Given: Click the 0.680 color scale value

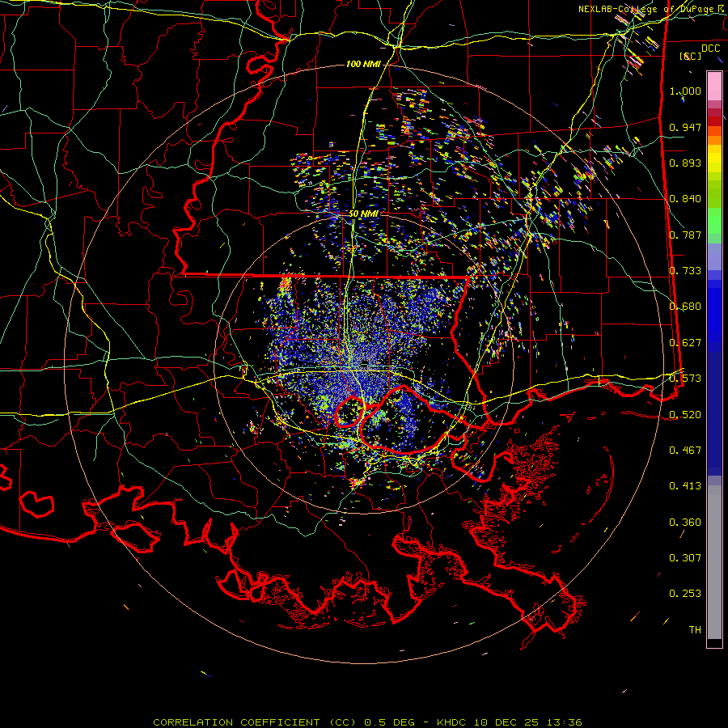Looking at the screenshot, I should click(685, 307).
